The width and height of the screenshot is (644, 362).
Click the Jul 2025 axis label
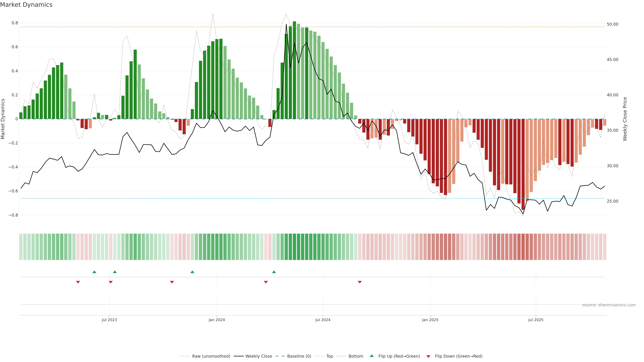click(535, 320)
